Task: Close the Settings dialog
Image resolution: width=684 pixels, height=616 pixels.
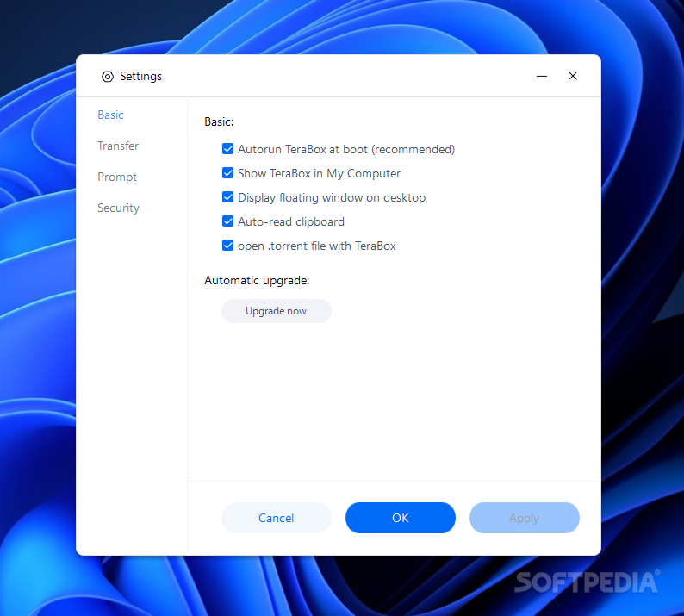Action: pyautogui.click(x=573, y=77)
